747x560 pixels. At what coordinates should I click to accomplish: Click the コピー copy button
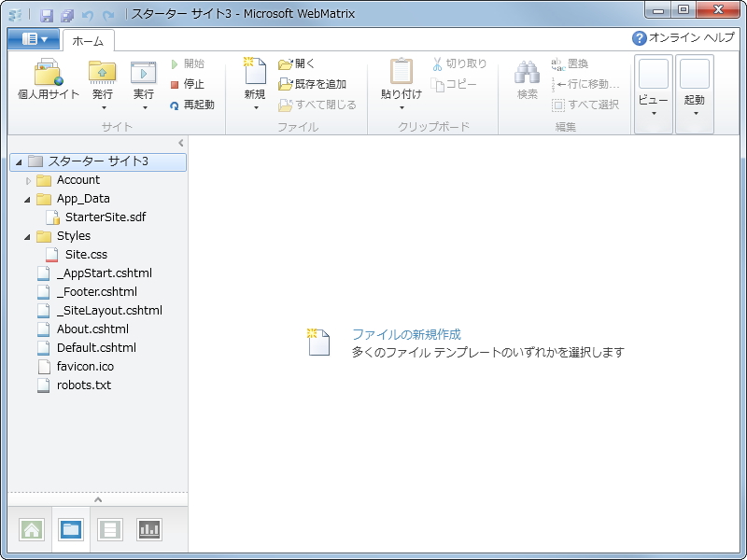[x=454, y=84]
